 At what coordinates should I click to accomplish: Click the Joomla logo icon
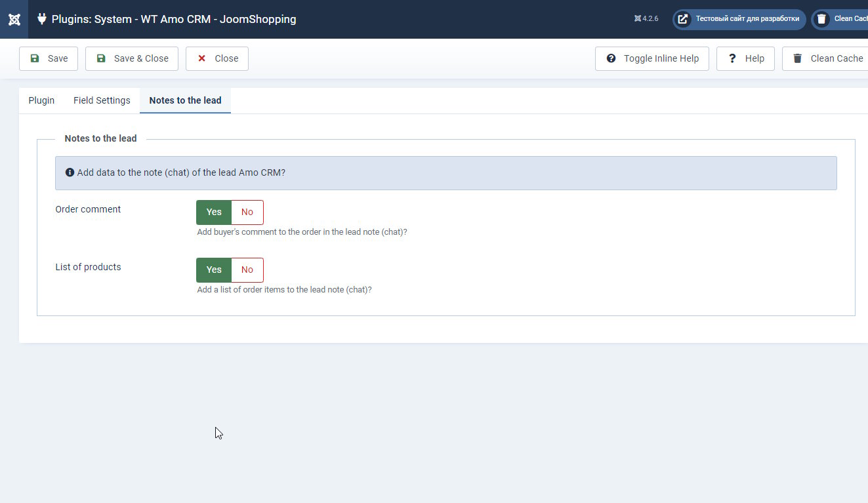[x=14, y=19]
